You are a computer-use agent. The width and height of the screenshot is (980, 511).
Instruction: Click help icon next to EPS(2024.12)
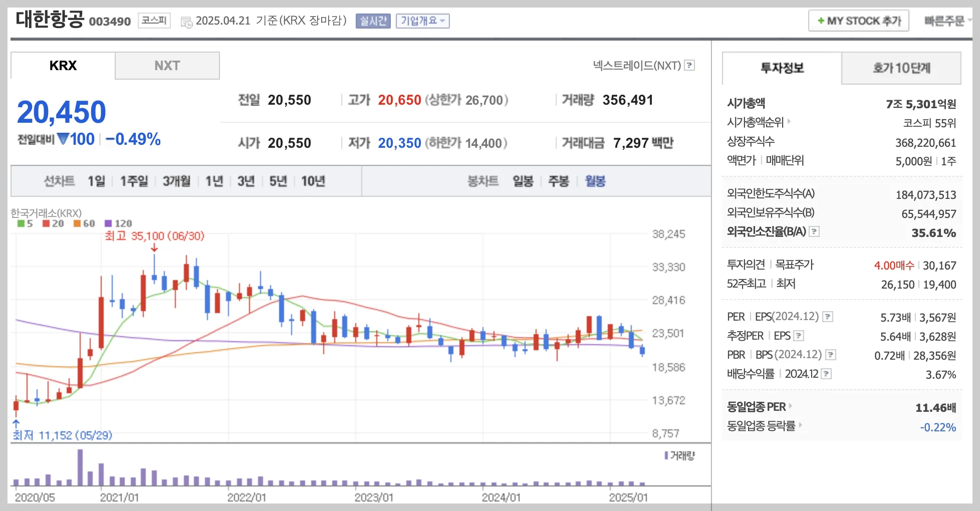pyautogui.click(x=828, y=317)
